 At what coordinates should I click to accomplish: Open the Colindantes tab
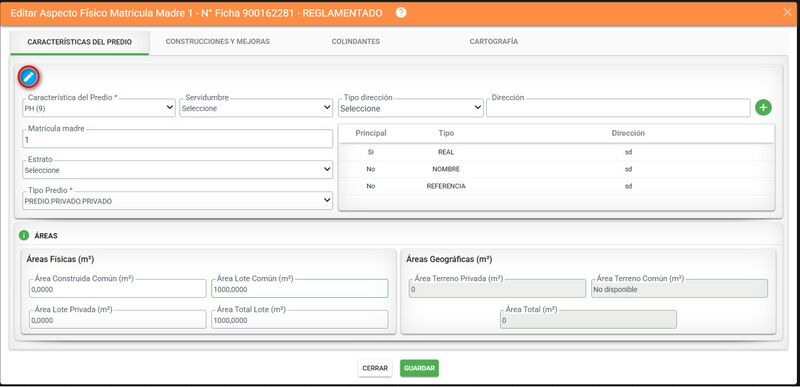356,42
